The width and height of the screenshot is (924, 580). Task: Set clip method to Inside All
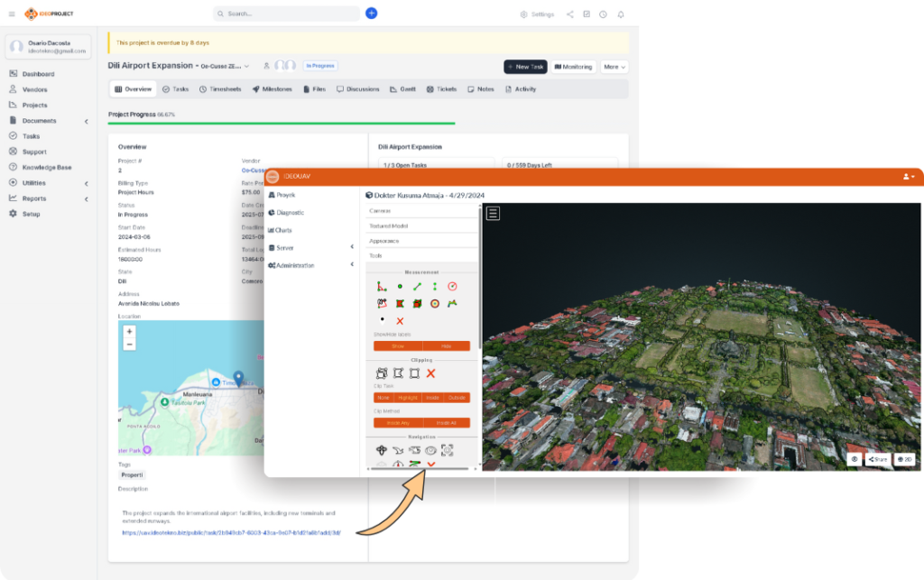[x=446, y=422]
